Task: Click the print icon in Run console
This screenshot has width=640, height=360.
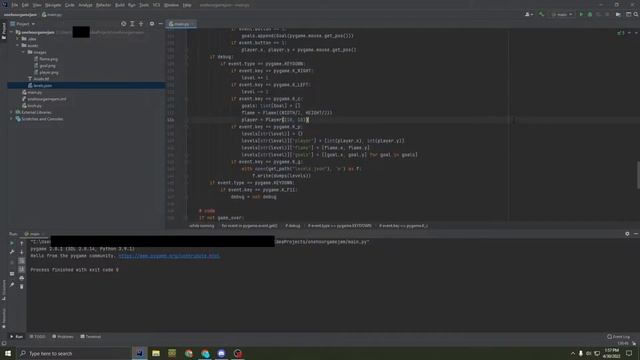Action: tap(22, 278)
